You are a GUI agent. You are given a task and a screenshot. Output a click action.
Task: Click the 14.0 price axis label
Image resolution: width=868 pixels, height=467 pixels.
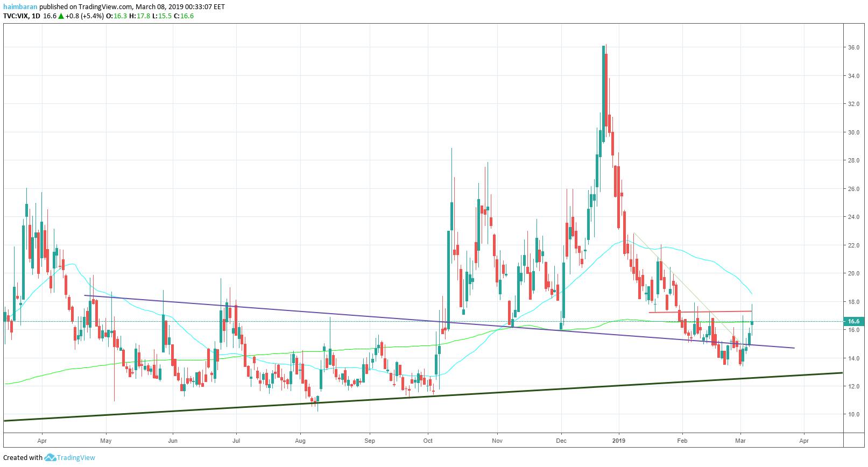pyautogui.click(x=853, y=358)
